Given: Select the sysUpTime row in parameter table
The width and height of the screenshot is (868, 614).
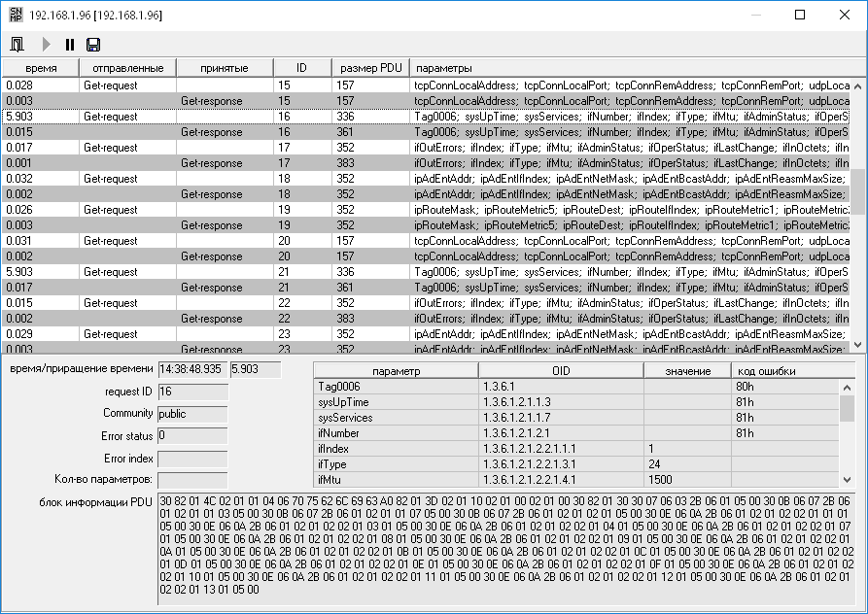Looking at the screenshot, I should click(x=397, y=402).
